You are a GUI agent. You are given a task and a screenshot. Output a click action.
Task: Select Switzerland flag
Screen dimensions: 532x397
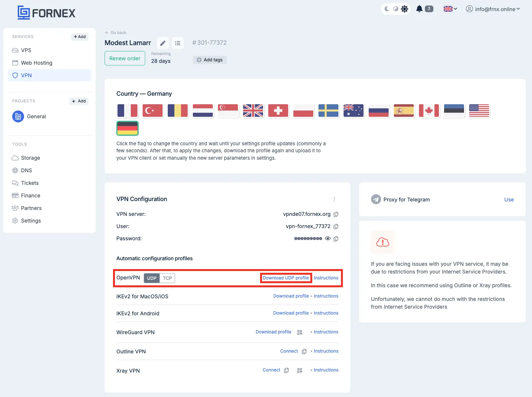pos(278,111)
